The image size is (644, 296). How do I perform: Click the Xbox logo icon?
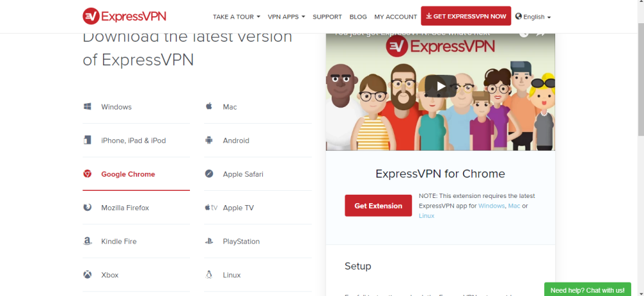pyautogui.click(x=88, y=275)
